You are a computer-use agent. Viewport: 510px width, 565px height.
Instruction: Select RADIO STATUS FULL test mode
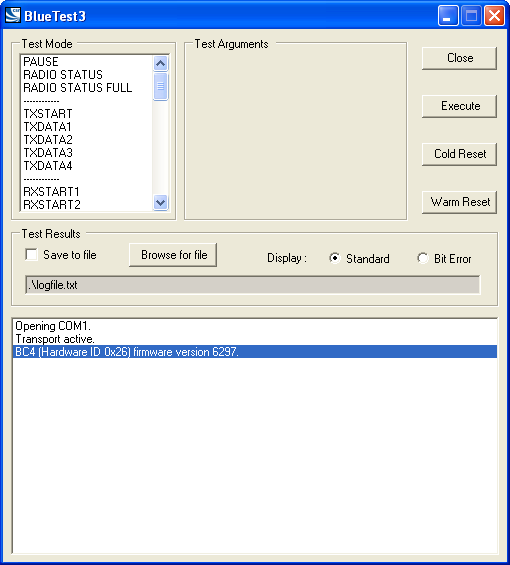tap(87, 88)
